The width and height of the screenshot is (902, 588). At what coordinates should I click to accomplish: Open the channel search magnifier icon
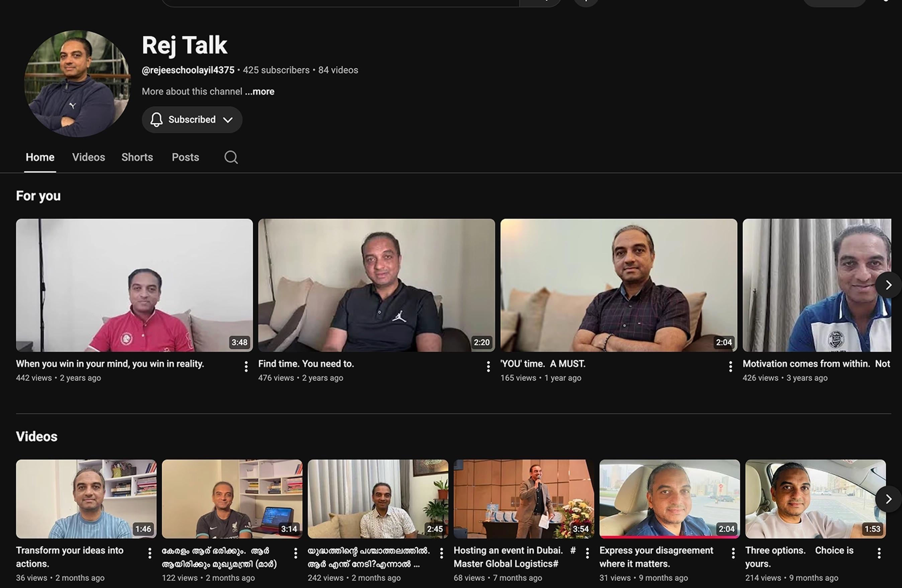coord(231,157)
